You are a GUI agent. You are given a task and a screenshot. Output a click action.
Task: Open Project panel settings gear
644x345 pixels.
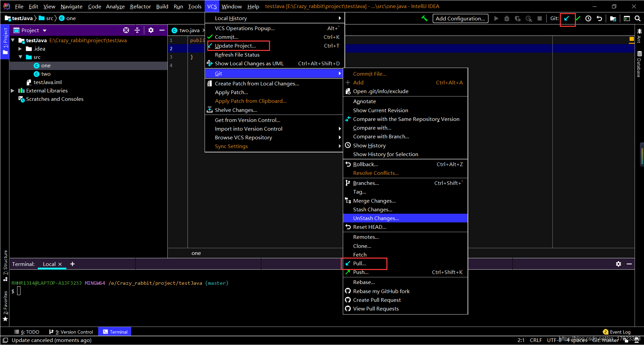click(x=151, y=30)
